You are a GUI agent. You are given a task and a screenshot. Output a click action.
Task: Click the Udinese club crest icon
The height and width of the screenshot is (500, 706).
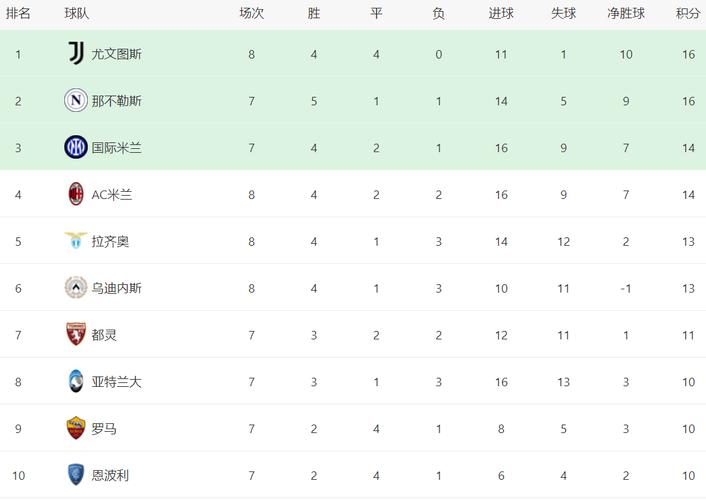click(76, 287)
